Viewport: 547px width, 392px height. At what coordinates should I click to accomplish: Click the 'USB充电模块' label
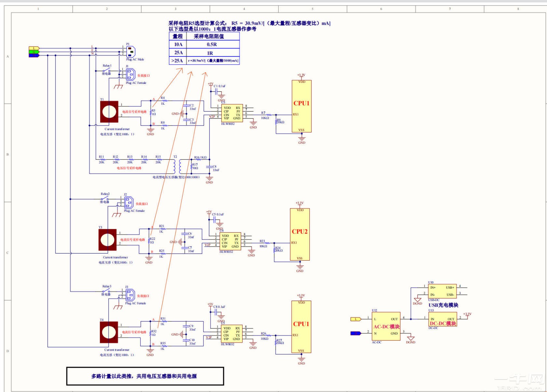pos(443,305)
